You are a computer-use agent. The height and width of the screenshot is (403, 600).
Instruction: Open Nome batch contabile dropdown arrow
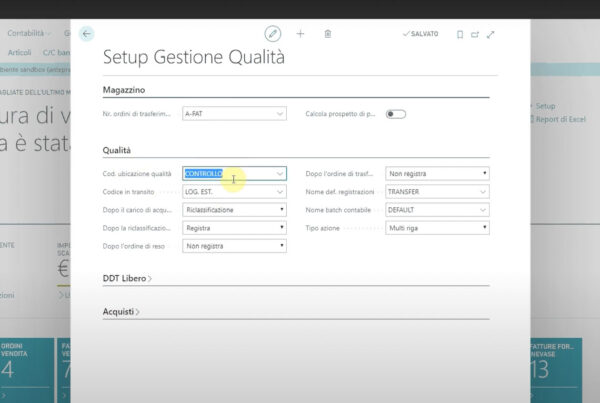(x=483, y=210)
